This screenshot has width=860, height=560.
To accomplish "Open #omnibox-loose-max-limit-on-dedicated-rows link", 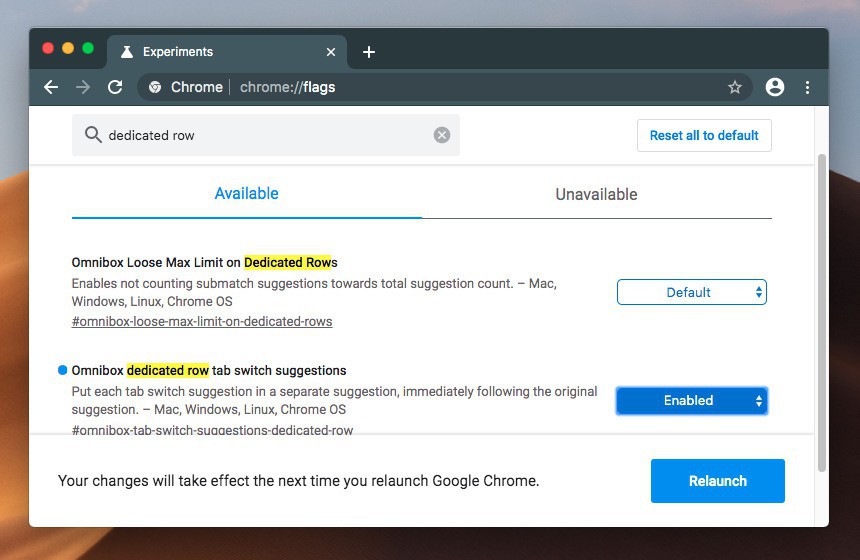I will [x=202, y=321].
